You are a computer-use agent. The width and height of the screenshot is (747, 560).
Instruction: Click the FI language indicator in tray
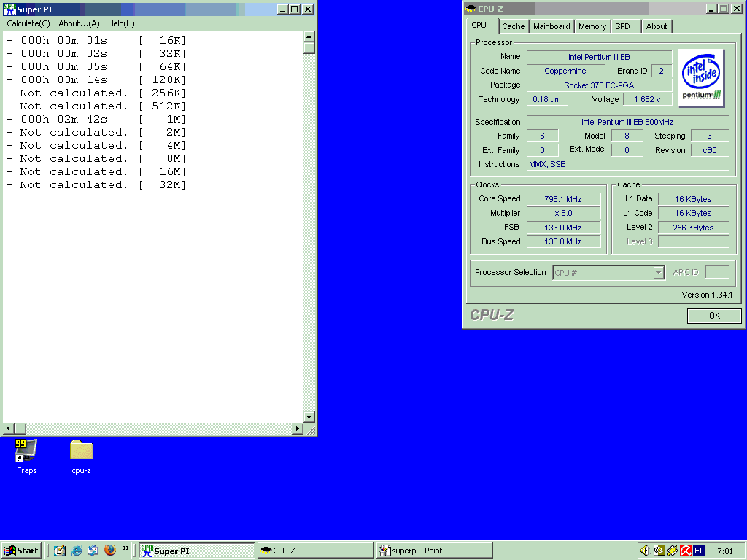[x=699, y=551]
